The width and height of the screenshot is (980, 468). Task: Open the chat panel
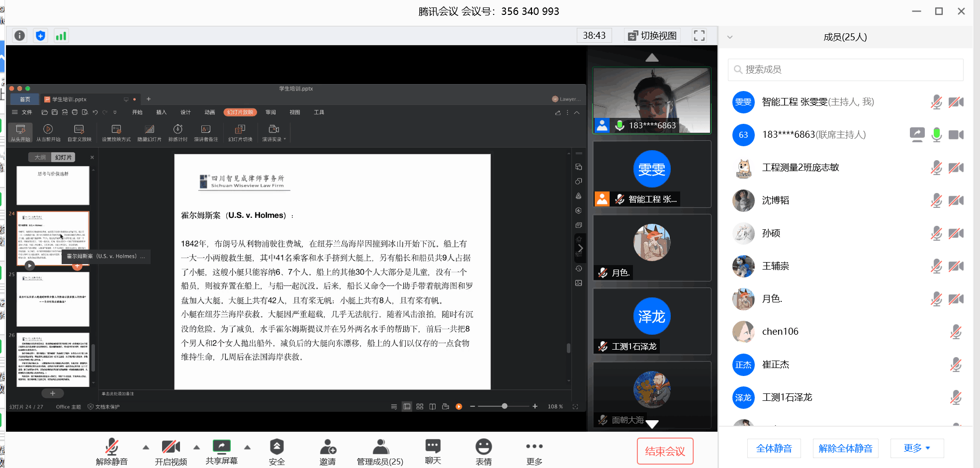pos(433,452)
